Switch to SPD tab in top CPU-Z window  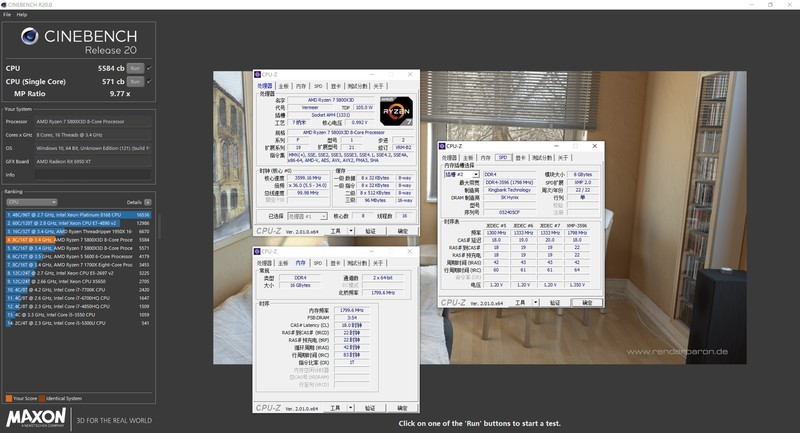pos(318,86)
